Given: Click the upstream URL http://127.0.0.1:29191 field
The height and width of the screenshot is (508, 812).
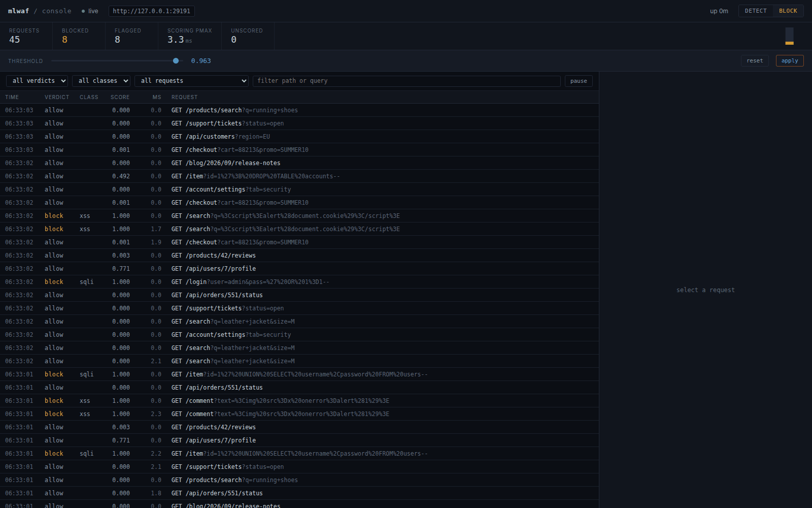Looking at the screenshot, I should click(152, 11).
